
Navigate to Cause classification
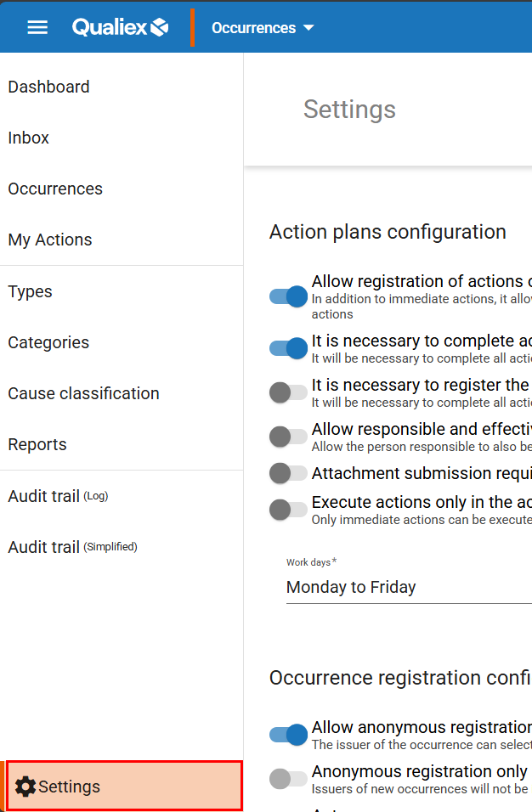tap(83, 393)
